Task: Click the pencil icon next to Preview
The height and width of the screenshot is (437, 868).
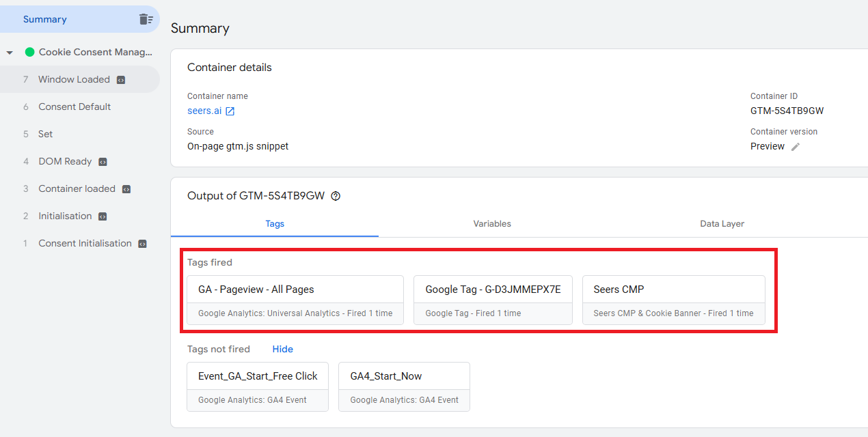Action: click(796, 147)
